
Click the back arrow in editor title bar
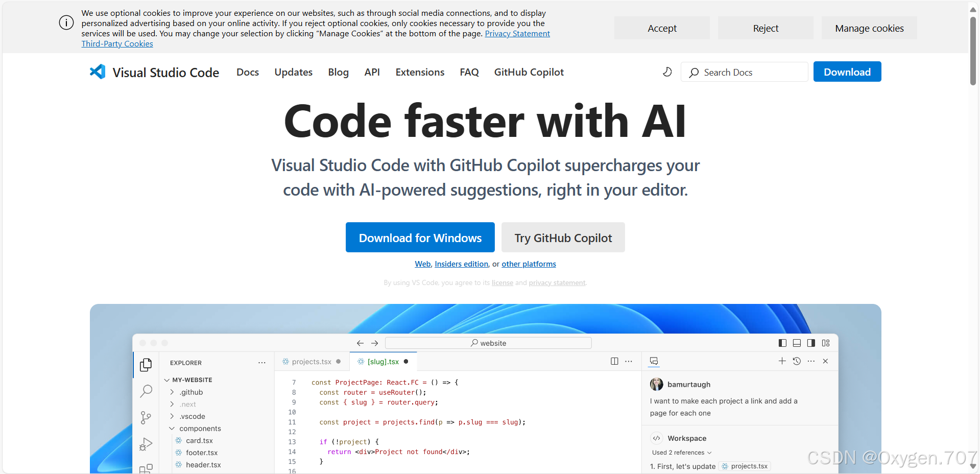(x=360, y=343)
